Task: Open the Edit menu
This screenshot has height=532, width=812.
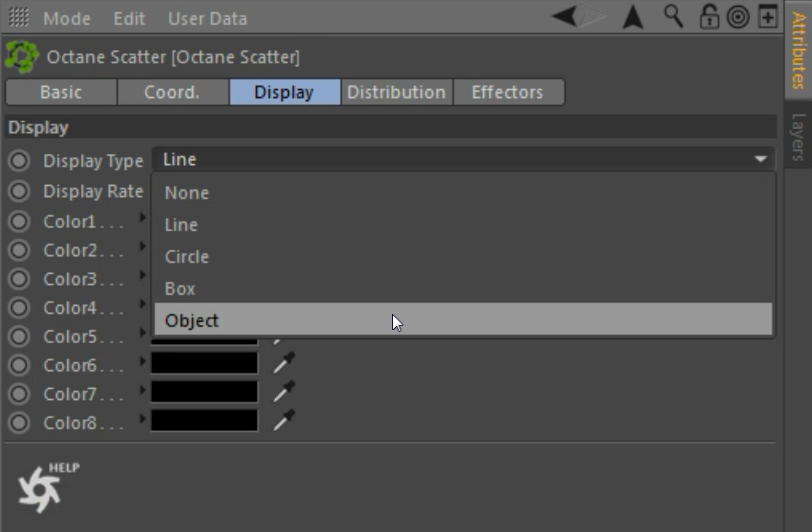Action: (x=129, y=19)
